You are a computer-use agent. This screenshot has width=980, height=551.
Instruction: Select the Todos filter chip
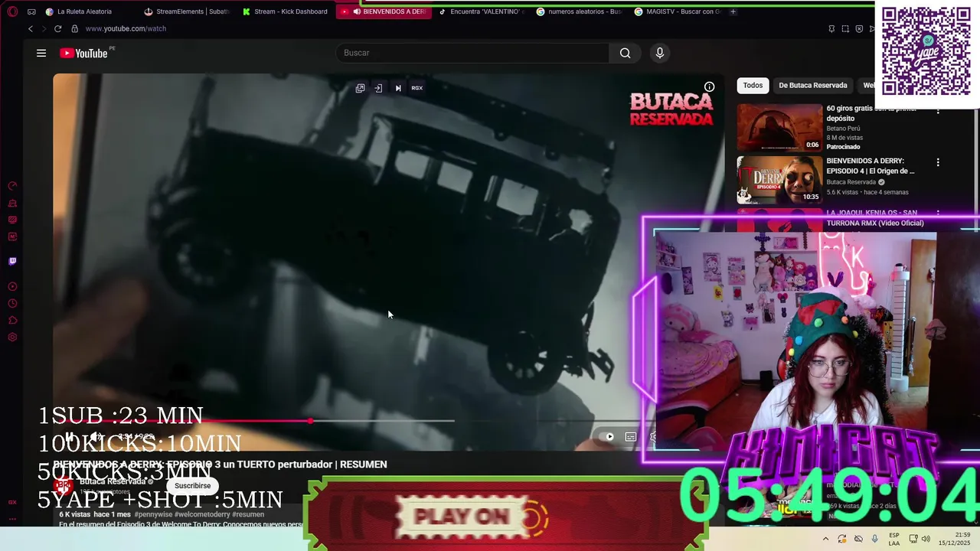[x=753, y=85]
